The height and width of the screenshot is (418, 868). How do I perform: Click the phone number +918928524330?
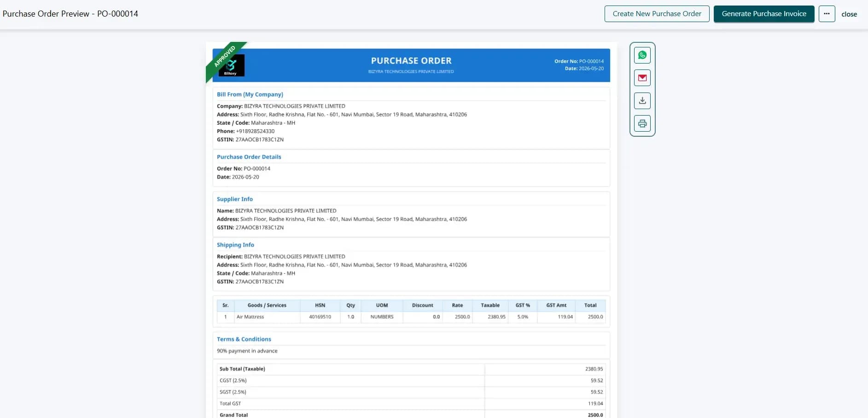pos(255,131)
